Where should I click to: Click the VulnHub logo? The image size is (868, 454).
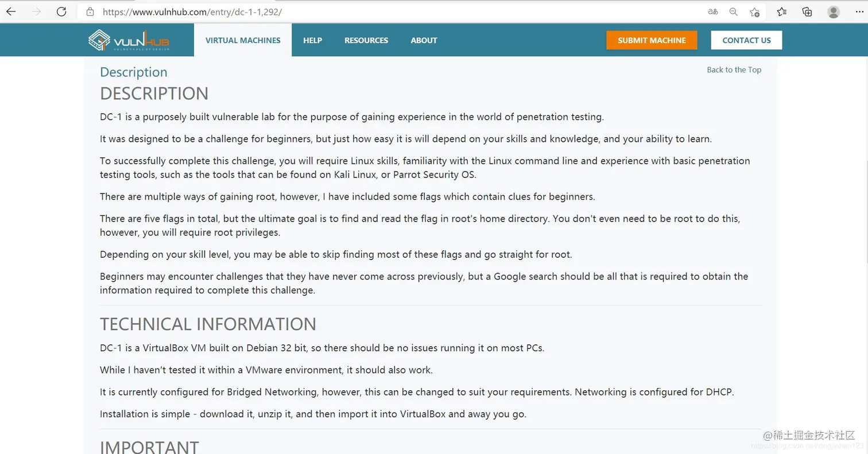129,40
